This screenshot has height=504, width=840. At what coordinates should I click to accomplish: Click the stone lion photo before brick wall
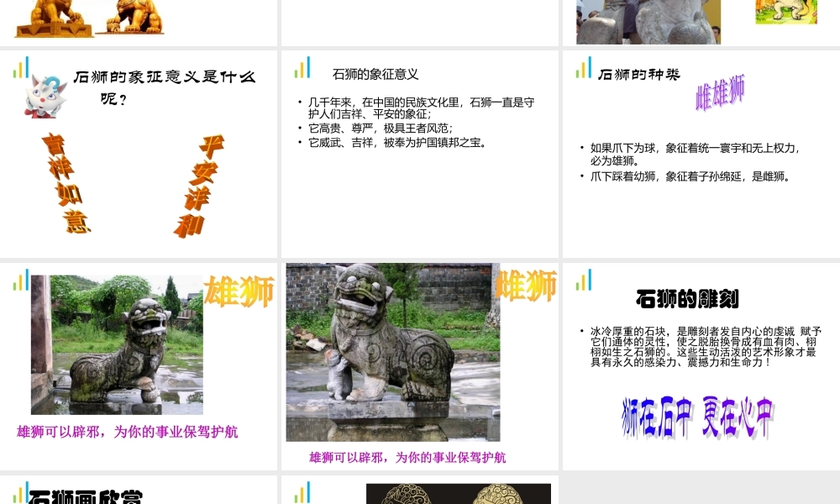392,353
